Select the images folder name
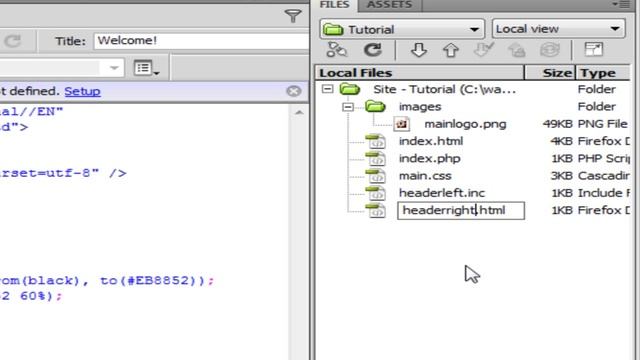Screen dimensions: 640x360 click(x=420, y=107)
